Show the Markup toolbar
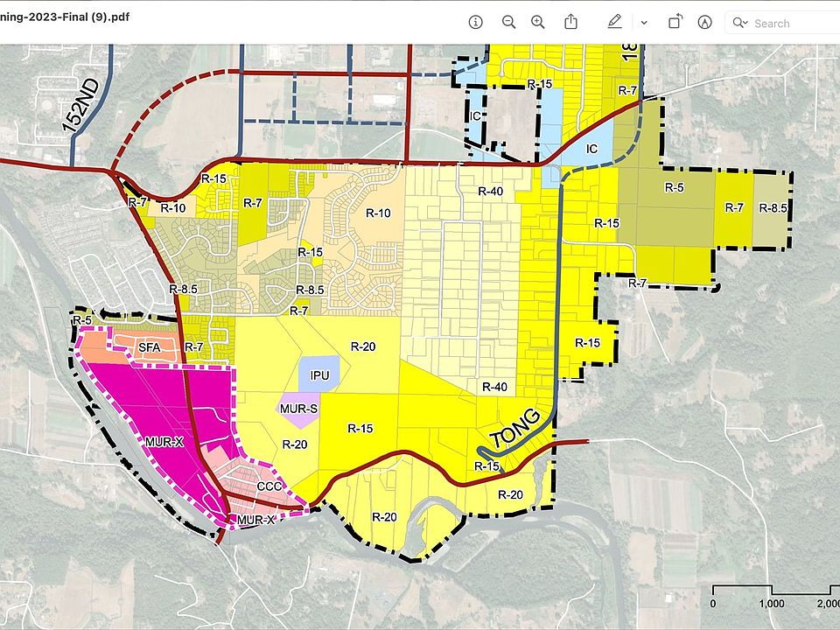 [704, 22]
